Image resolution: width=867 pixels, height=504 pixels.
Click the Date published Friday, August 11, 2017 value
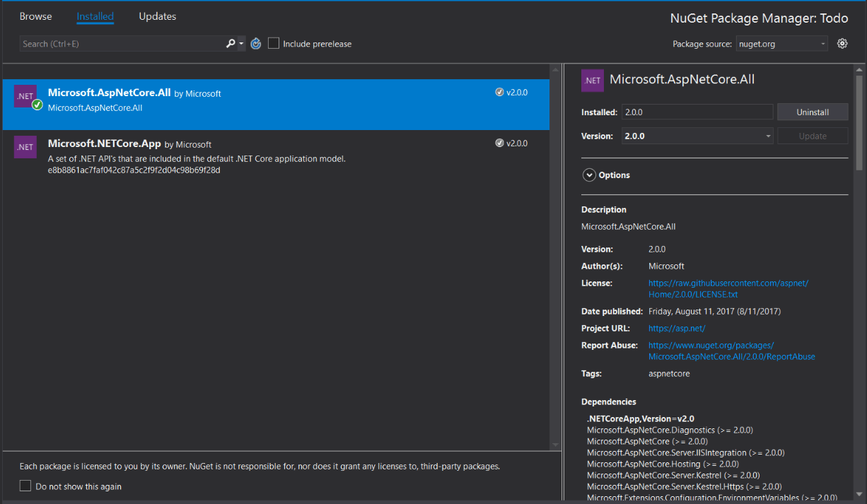click(x=714, y=312)
